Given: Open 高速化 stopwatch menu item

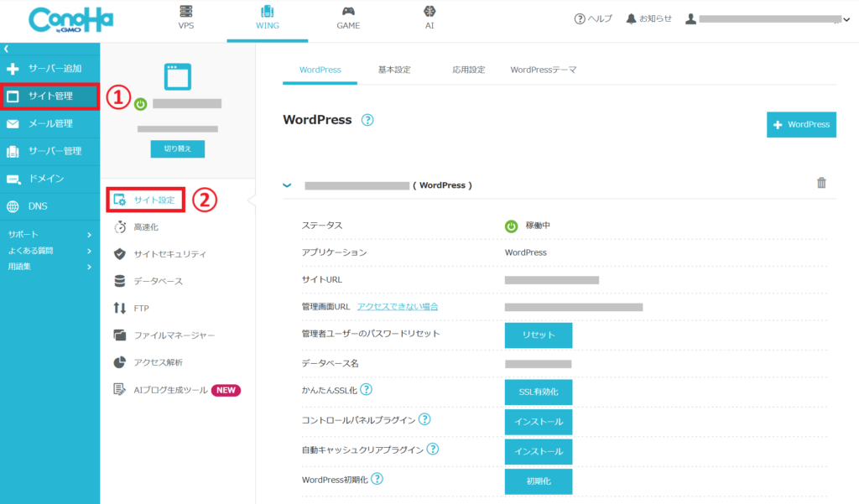Looking at the screenshot, I should coord(137,226).
